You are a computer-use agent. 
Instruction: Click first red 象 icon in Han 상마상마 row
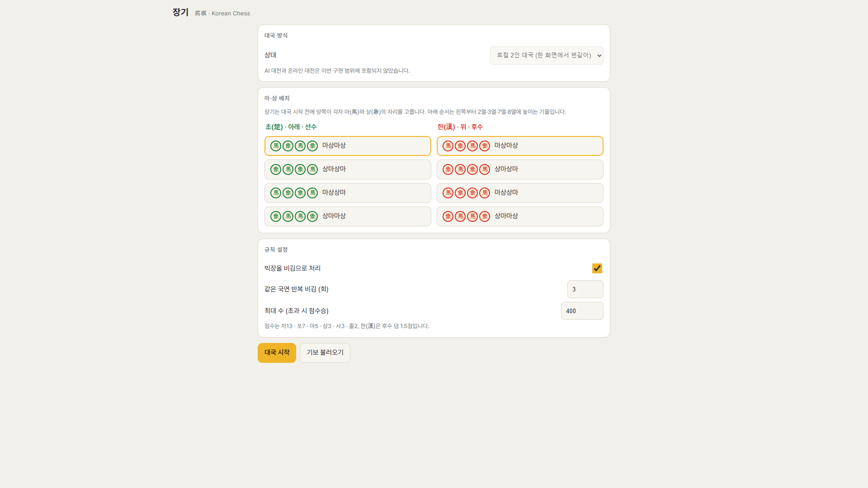(x=448, y=169)
